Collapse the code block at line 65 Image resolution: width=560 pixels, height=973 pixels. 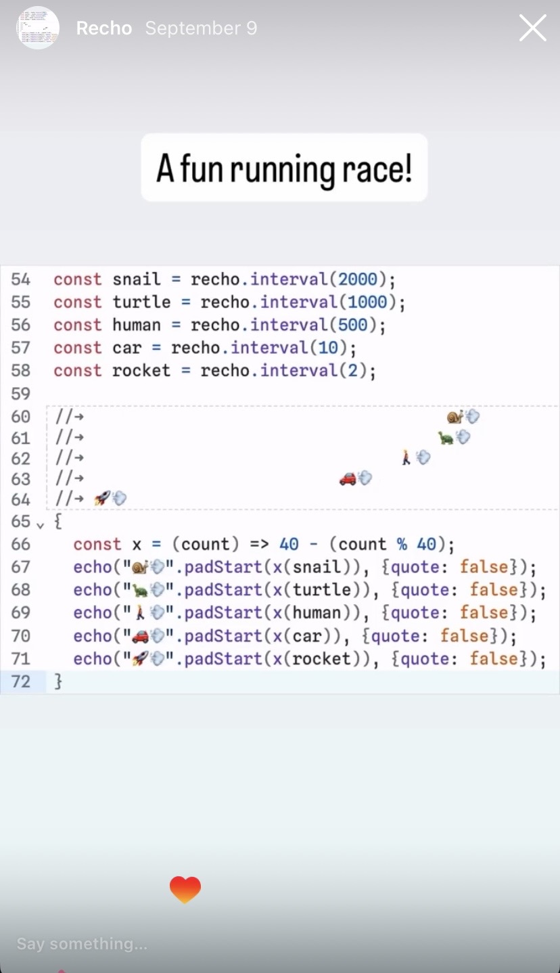(x=40, y=524)
